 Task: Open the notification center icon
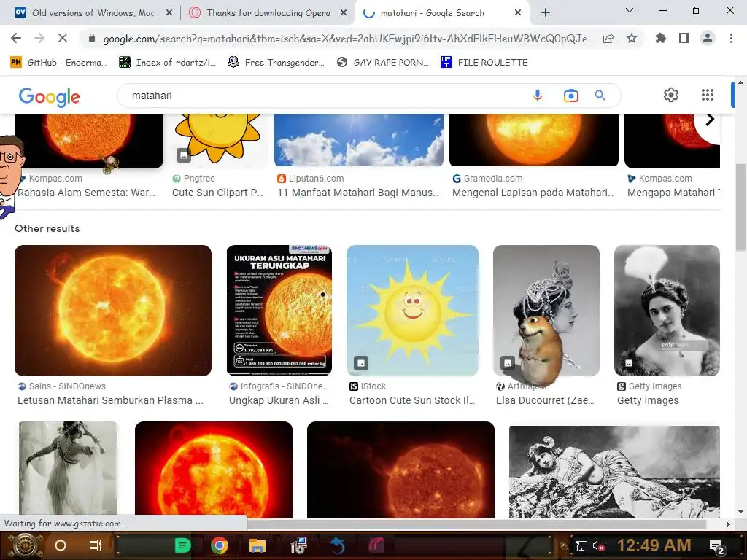click(x=717, y=546)
